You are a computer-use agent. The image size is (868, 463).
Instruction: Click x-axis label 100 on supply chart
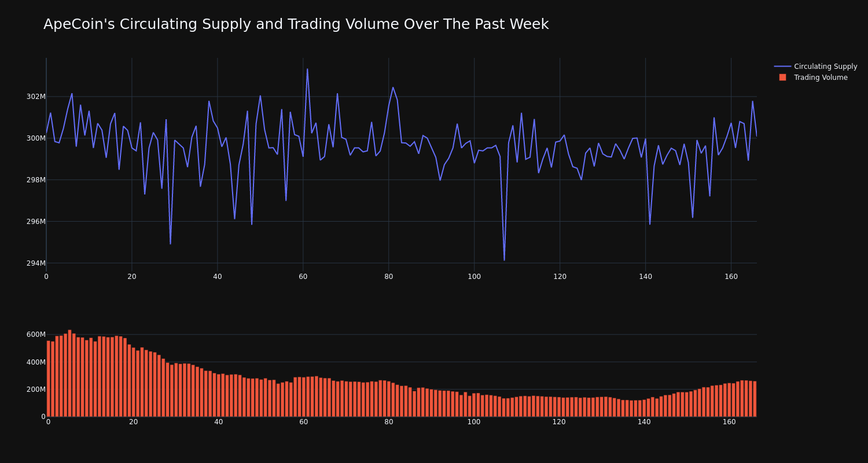click(475, 277)
